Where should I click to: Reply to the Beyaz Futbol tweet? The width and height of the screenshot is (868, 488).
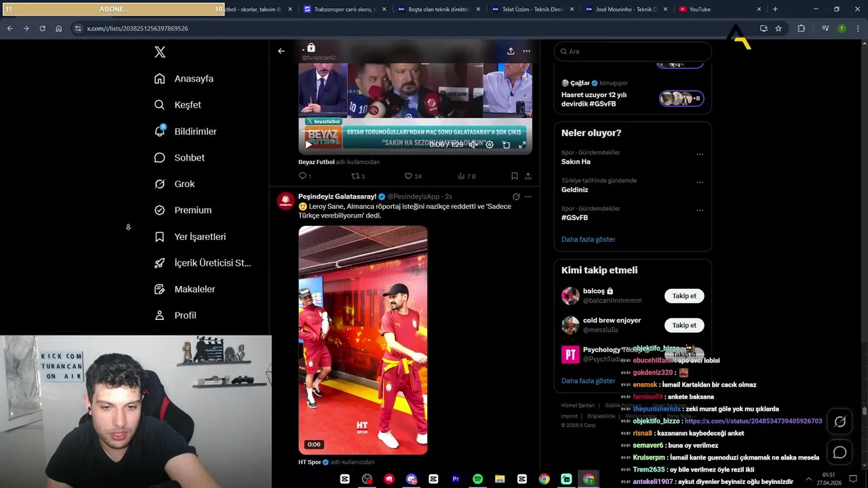click(x=305, y=176)
